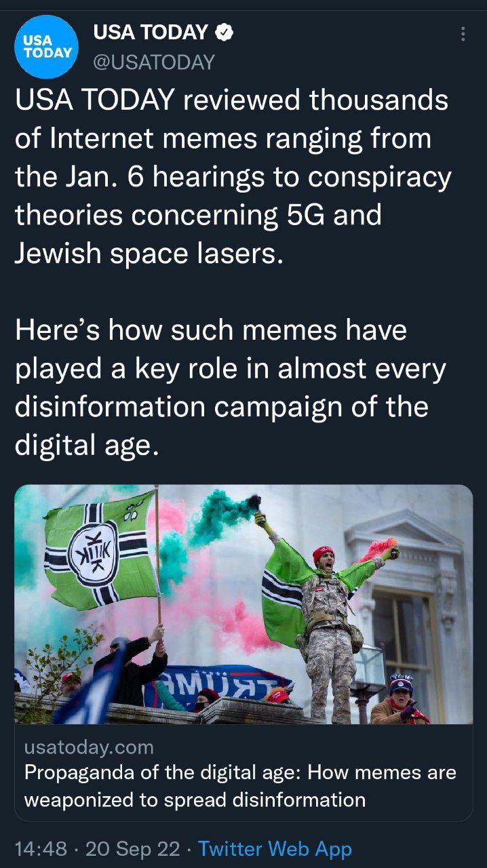Open the Twitter Web App source link
Viewport: 487px width, 868px height.
[275, 848]
